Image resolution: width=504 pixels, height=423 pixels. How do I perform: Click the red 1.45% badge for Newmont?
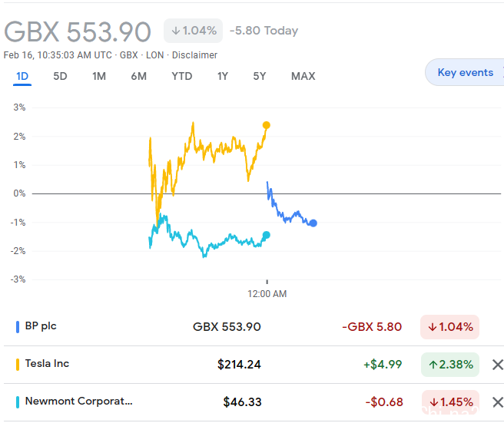(x=451, y=402)
